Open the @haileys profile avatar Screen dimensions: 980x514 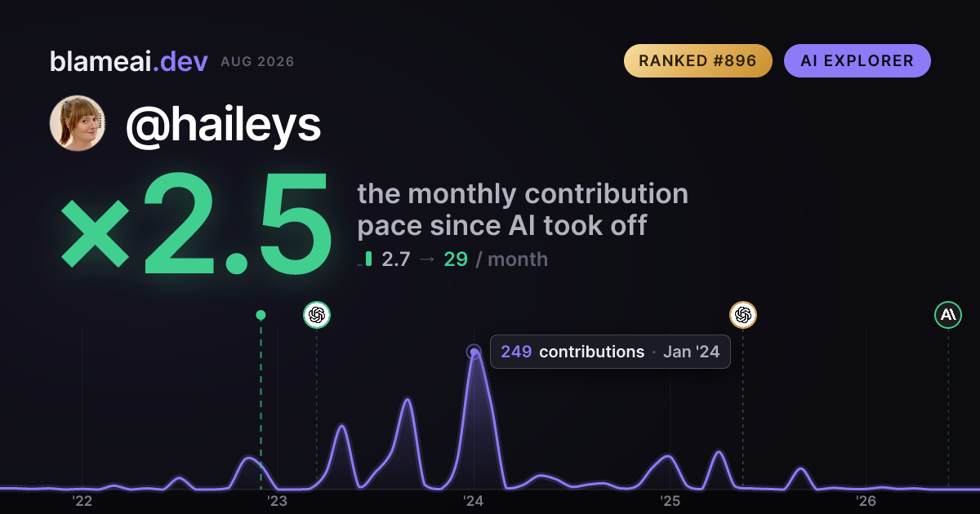pyautogui.click(x=78, y=123)
